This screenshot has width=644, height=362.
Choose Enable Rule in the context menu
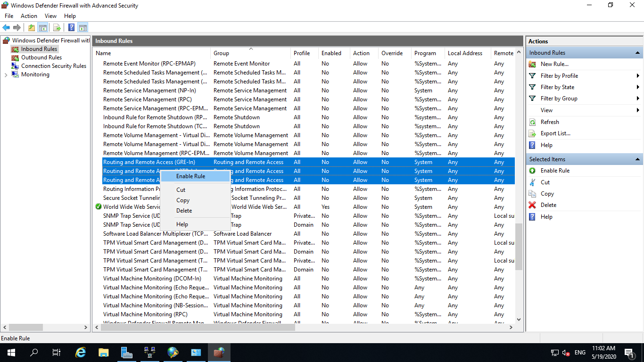(x=195, y=176)
